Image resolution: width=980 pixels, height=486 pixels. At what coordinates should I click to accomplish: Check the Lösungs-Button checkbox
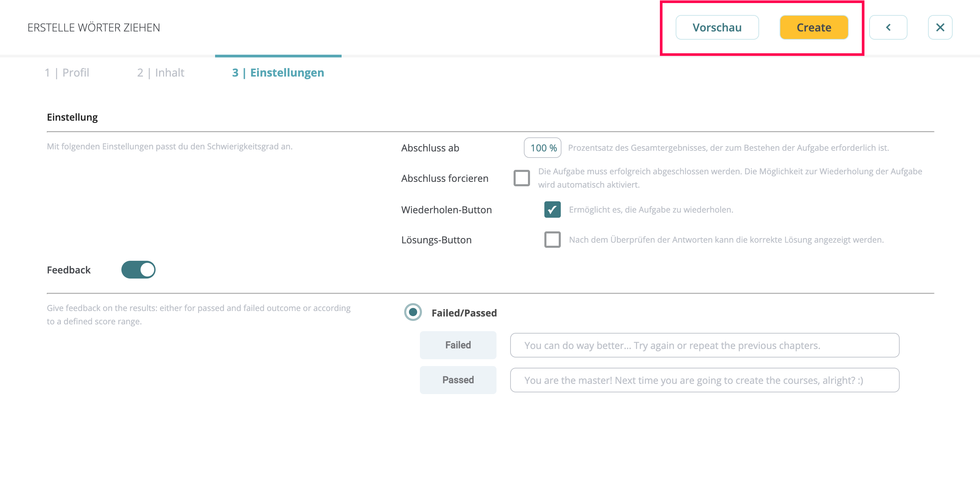[552, 240]
